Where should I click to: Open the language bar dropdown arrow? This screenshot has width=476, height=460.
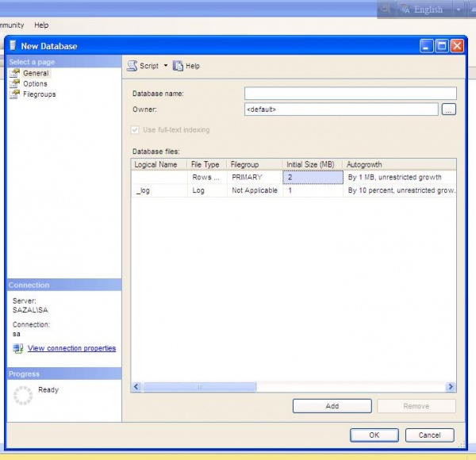click(459, 10)
